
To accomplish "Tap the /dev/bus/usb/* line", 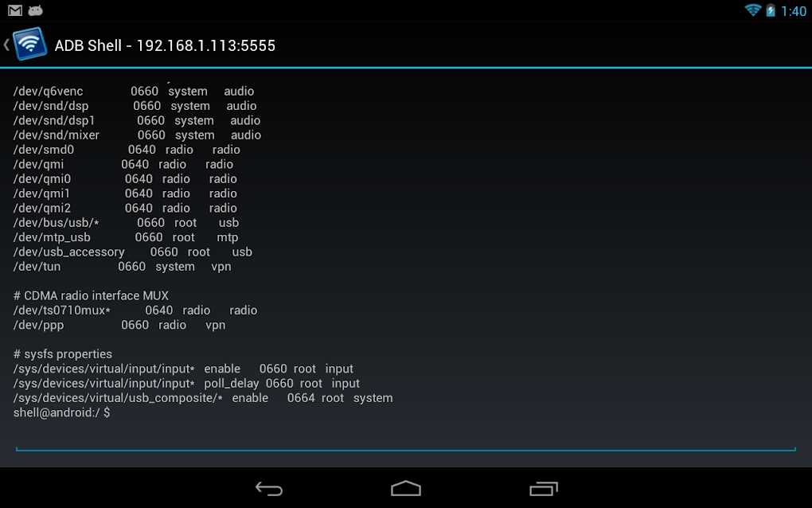I will point(126,223).
